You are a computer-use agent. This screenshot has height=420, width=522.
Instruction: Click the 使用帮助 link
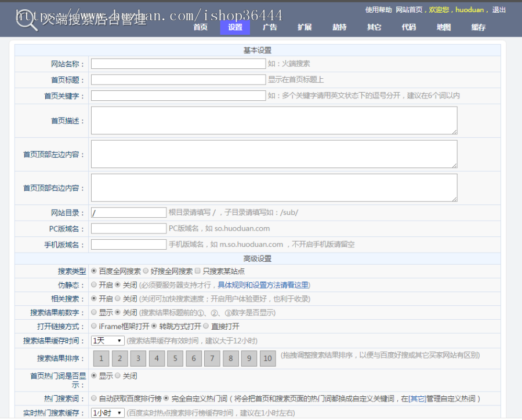[x=378, y=9]
